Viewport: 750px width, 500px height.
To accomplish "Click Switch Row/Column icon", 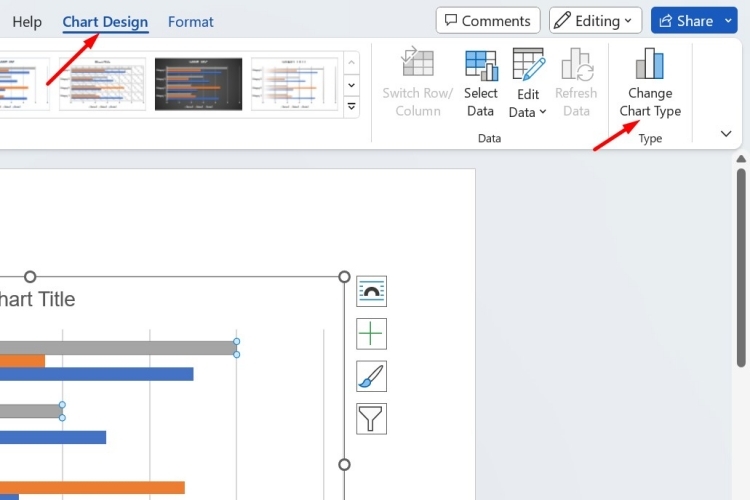I will click(x=418, y=62).
